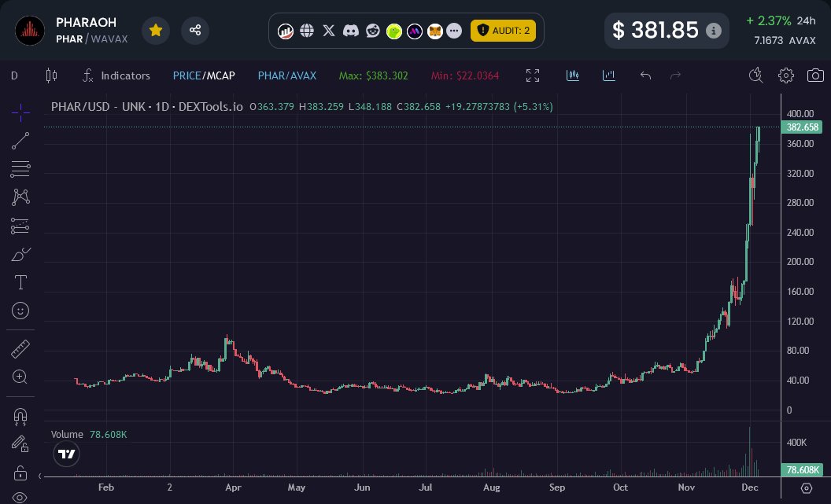
Task: Switch chart to MCAP mode
Action: tap(220, 75)
